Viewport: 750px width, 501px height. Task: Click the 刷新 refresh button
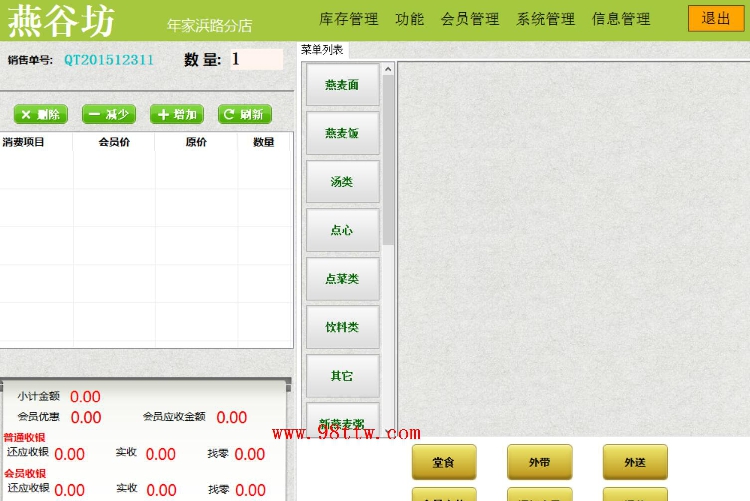245,114
